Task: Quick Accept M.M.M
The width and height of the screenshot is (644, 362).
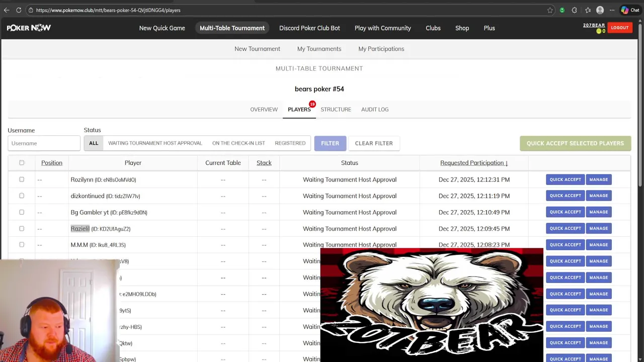Action: tap(565, 245)
